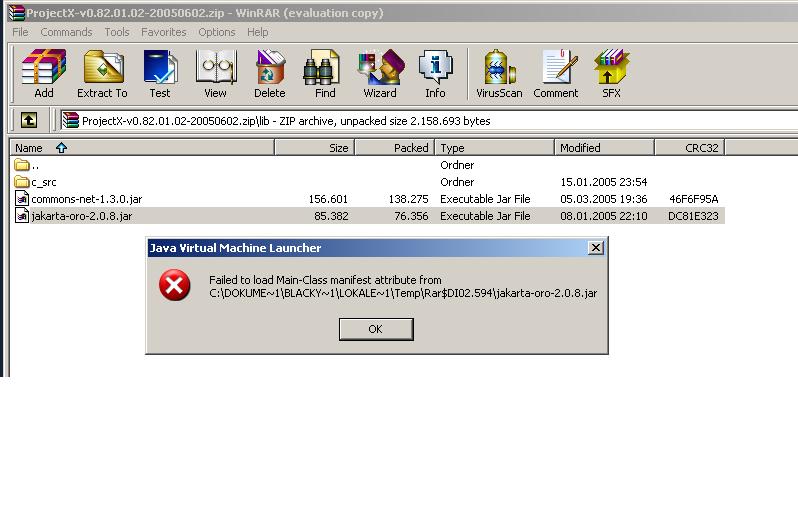Click the SFX toolbar icon
This screenshot has width=798, height=512.
click(x=611, y=74)
